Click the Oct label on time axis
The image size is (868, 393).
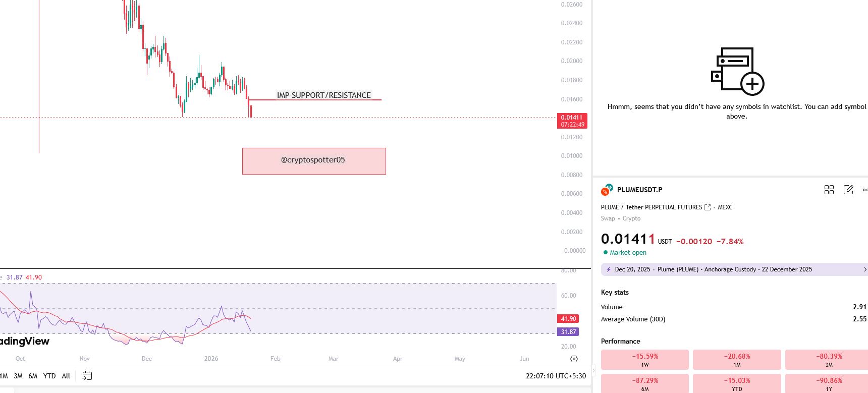[20, 359]
